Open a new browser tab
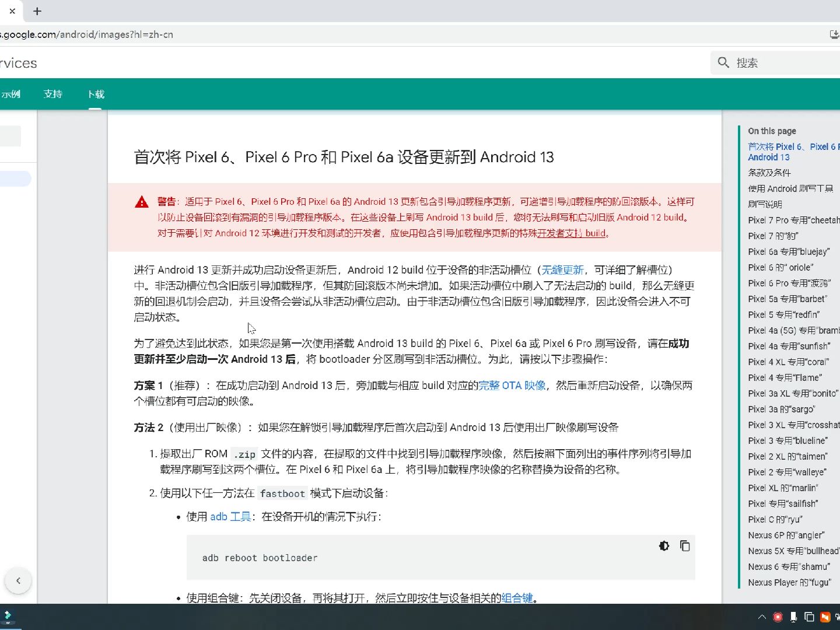 pos(37,11)
